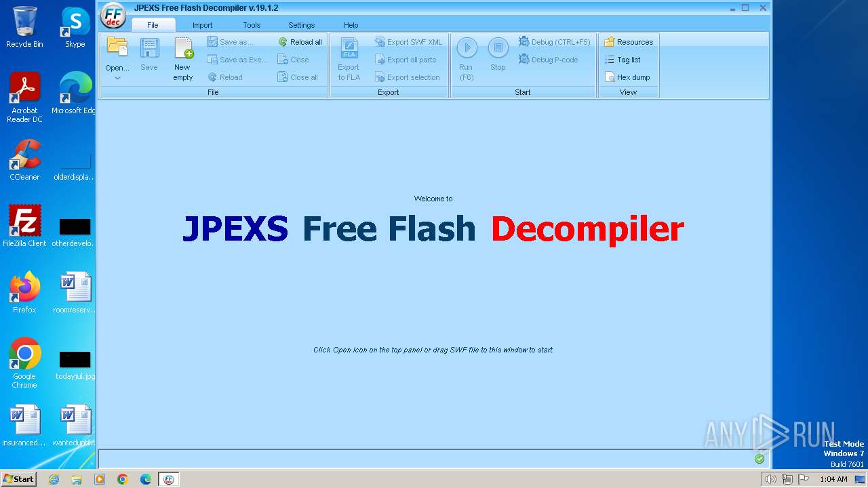Open FileZilla Client shortcut
The image size is (868, 488).
pos(24,226)
